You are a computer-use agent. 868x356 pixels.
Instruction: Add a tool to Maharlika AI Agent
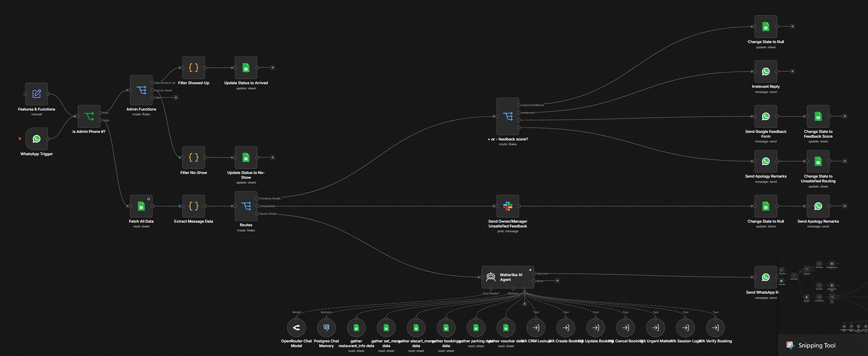[x=524, y=304]
